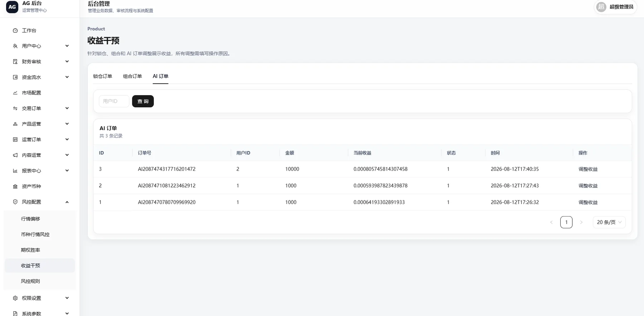Viewport: 644px width, 316px height.
Task: Open the 期权胜率 submenu item
Action: point(30,250)
